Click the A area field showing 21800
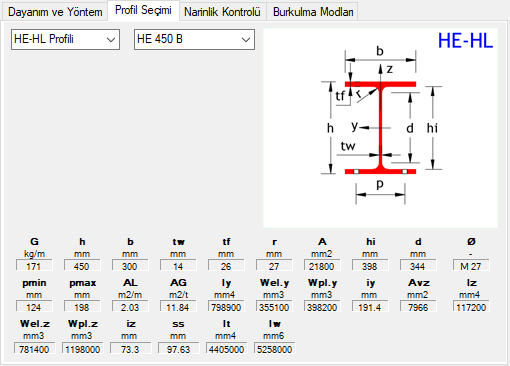This screenshot has height=366, width=510. [322, 266]
